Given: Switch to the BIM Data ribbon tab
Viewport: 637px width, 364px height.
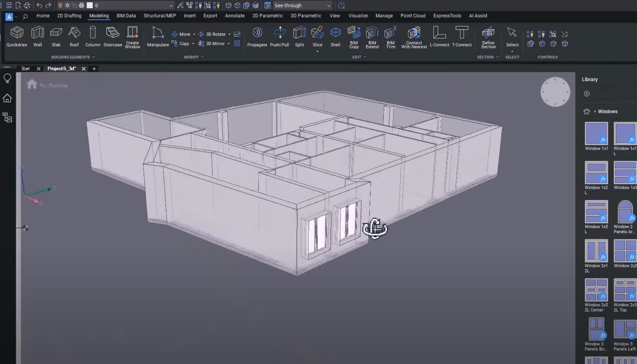Looking at the screenshot, I should coord(126,16).
